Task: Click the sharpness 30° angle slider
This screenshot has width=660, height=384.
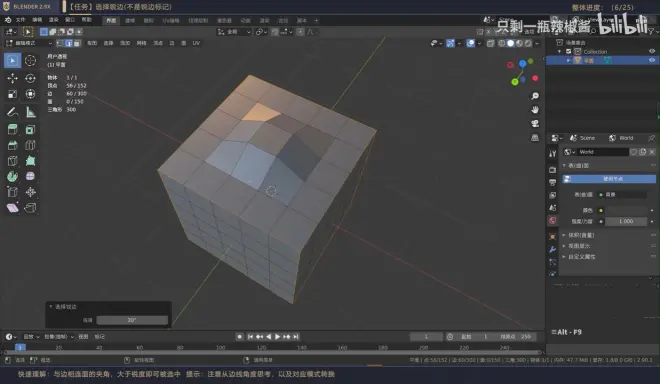Action: (132, 320)
